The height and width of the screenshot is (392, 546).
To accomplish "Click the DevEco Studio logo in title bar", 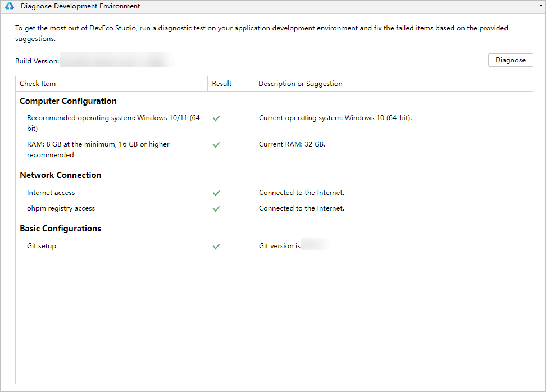I will tap(10, 6).
